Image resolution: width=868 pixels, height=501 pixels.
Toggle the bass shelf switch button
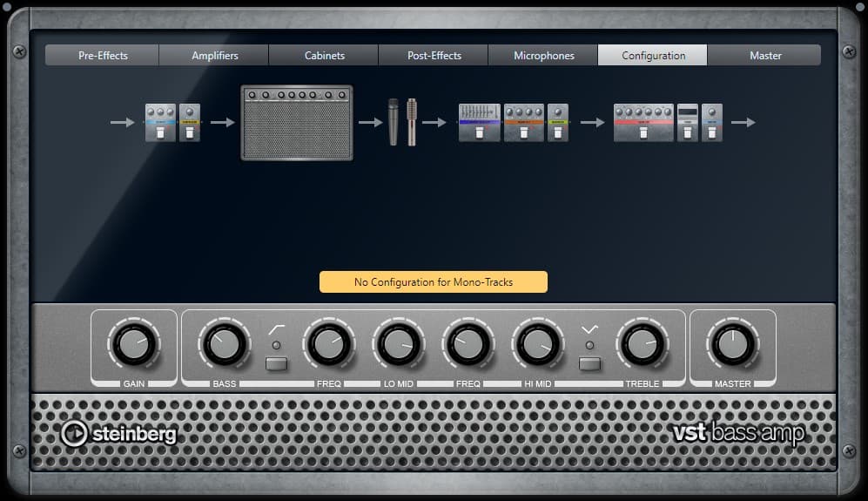276,363
